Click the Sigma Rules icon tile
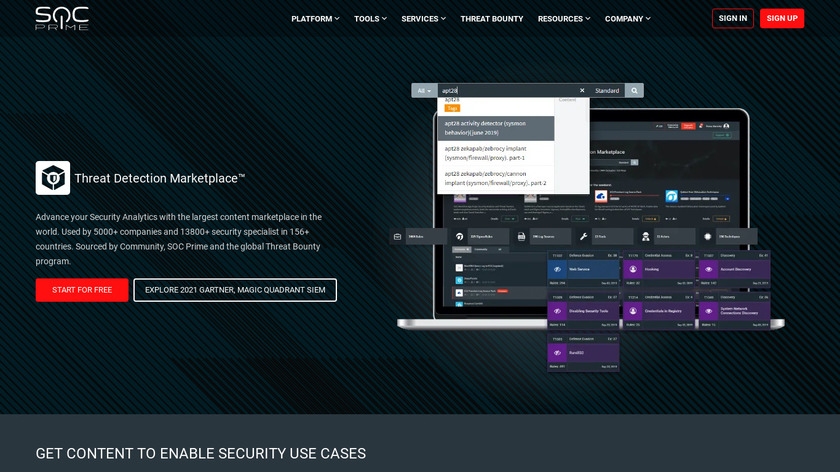 [x=460, y=236]
